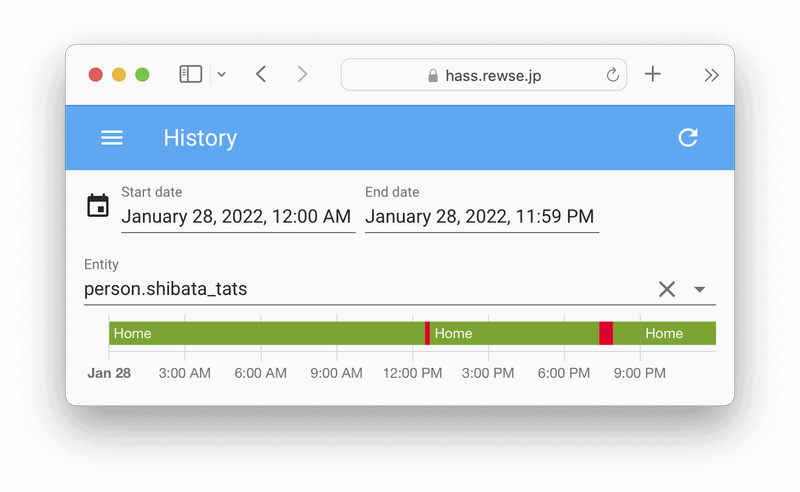
Task: Go forward with the browser forward arrow
Action: pos(302,74)
